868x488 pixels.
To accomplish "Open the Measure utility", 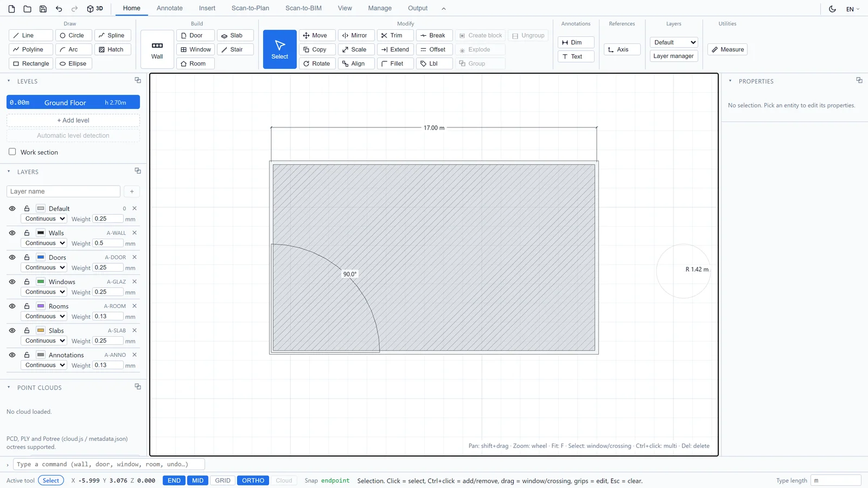I will (x=727, y=49).
